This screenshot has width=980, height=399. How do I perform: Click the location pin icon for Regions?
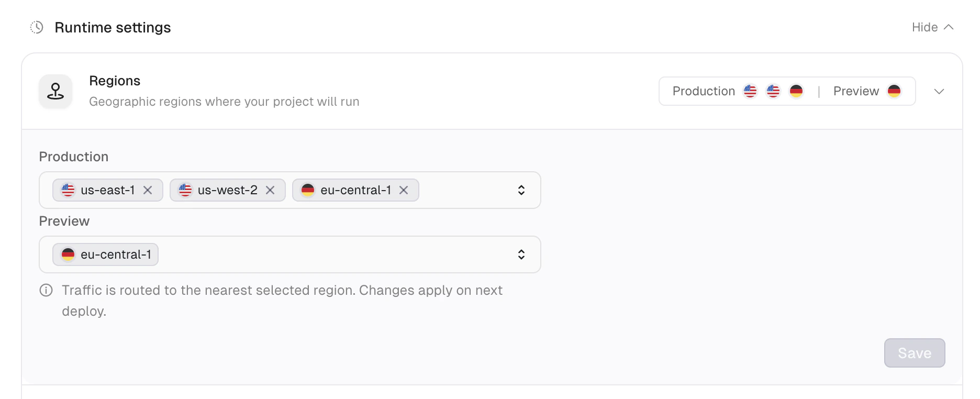coord(55,91)
